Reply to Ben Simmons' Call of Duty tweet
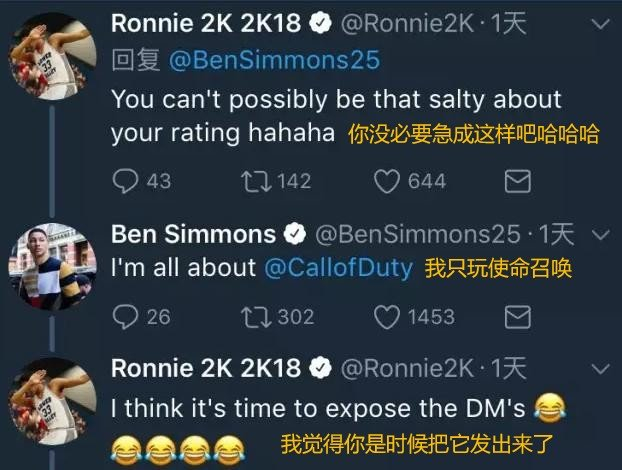 125,317
